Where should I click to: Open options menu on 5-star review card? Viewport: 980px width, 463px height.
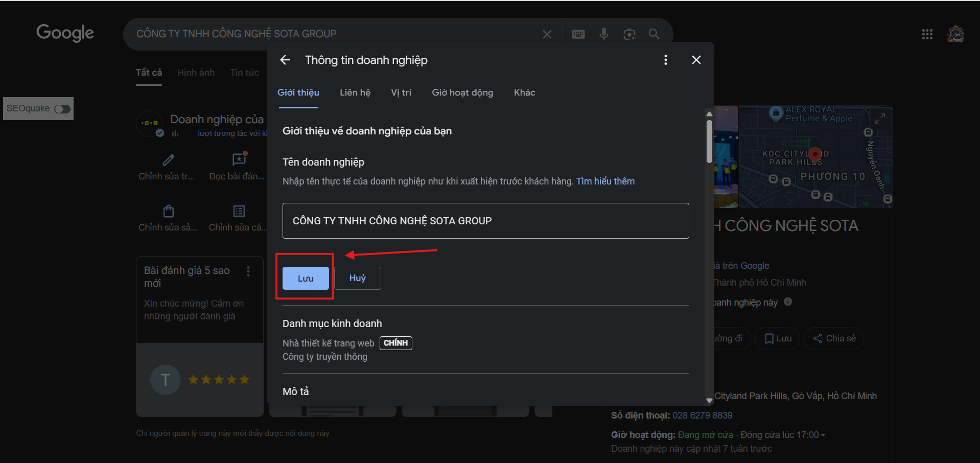(248, 271)
